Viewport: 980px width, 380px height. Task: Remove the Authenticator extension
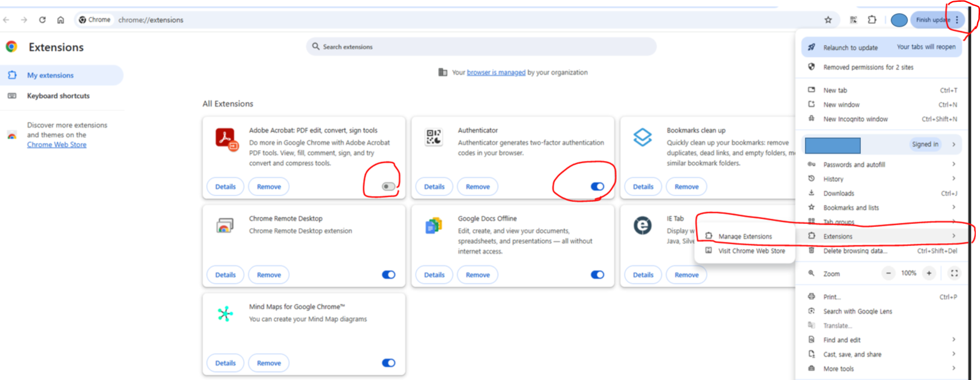tap(477, 186)
